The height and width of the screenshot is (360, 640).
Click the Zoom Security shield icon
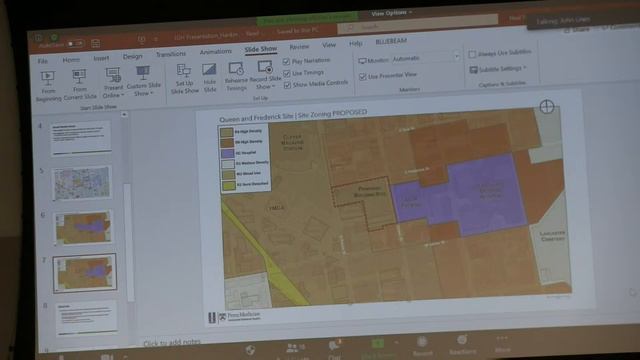tap(250, 350)
